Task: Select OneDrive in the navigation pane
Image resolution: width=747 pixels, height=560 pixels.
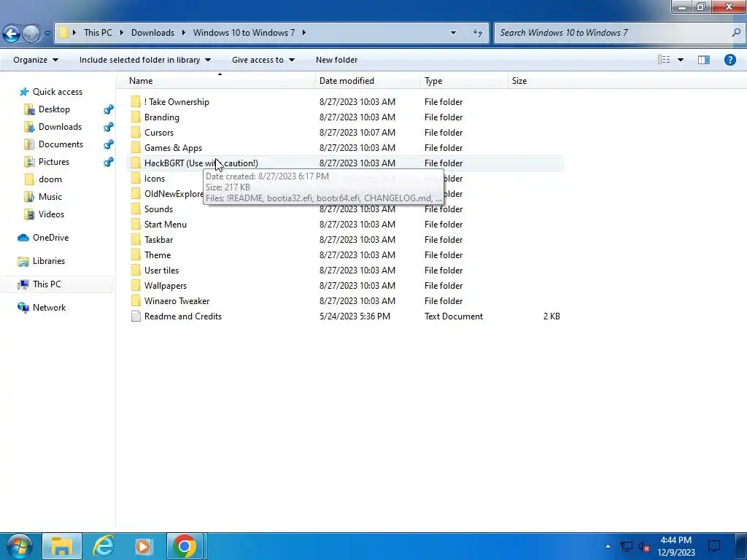Action: 43,238
